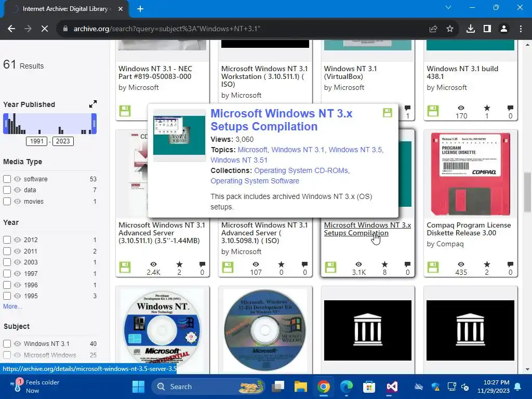Check the Windows NT 3.1 subject filter
532x399 pixels.
[7, 344]
